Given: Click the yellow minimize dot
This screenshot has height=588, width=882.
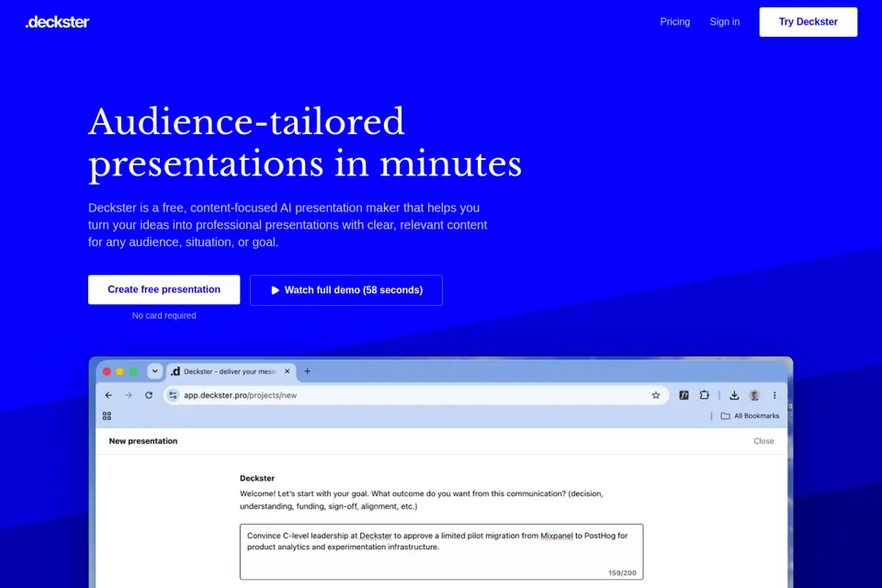Looking at the screenshot, I should pyautogui.click(x=119, y=371).
